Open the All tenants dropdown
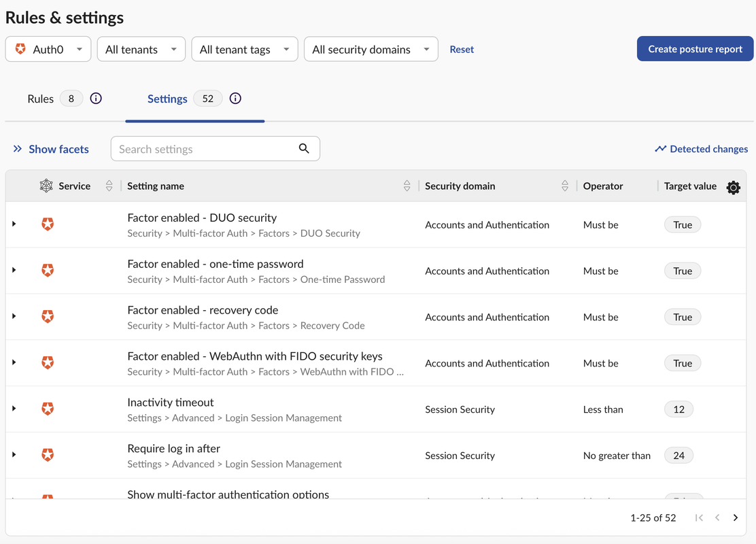Viewport: 756px width, 544px height. [x=141, y=50]
